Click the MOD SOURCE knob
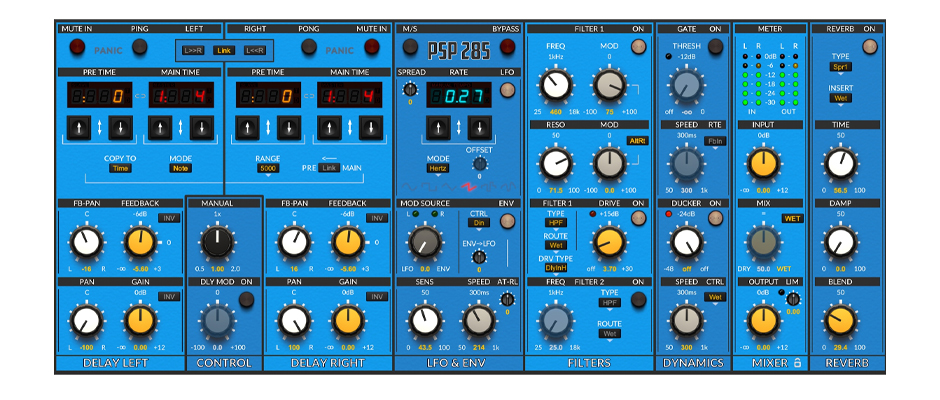Image resolution: width=940 pixels, height=400 pixels. point(425,244)
